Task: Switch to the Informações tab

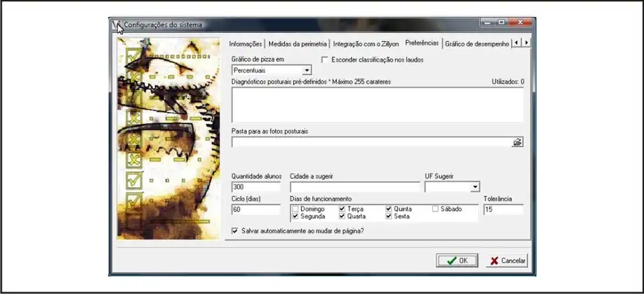Action: (x=246, y=44)
